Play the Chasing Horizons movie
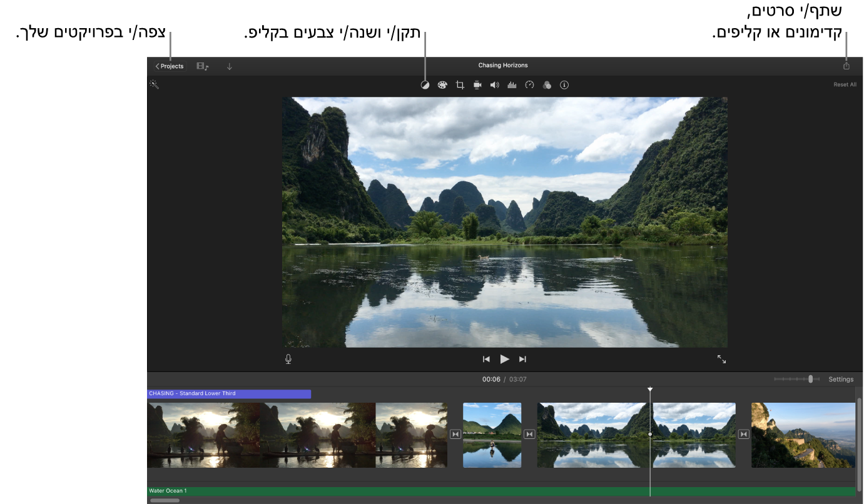 504,358
